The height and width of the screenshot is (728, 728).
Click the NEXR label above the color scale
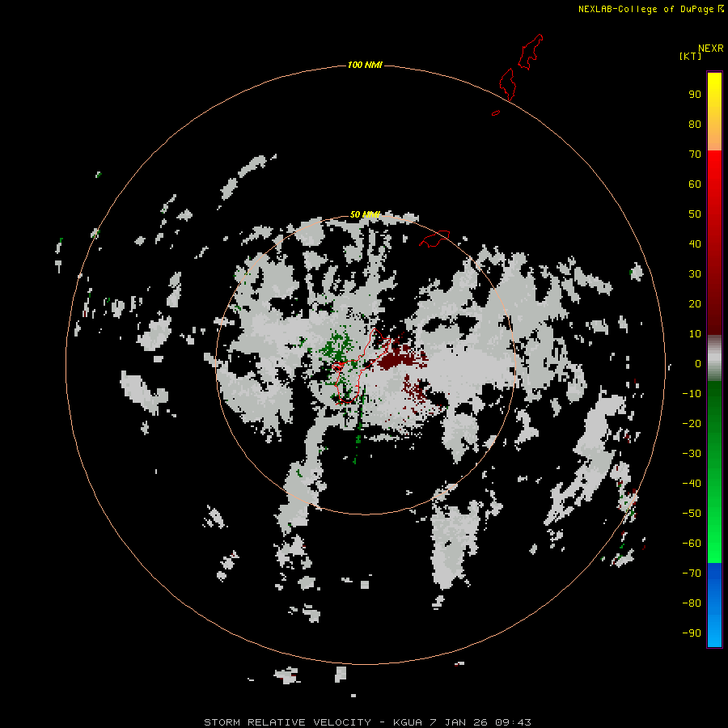[x=711, y=49]
